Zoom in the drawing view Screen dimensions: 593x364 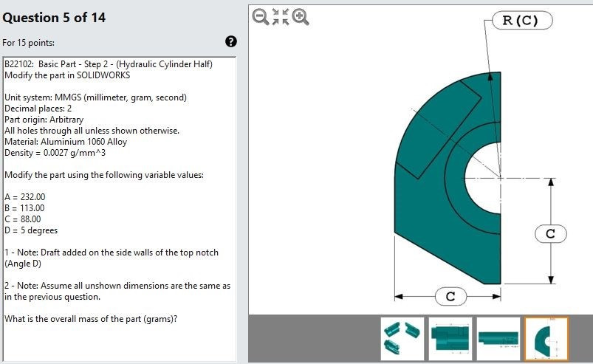301,17
